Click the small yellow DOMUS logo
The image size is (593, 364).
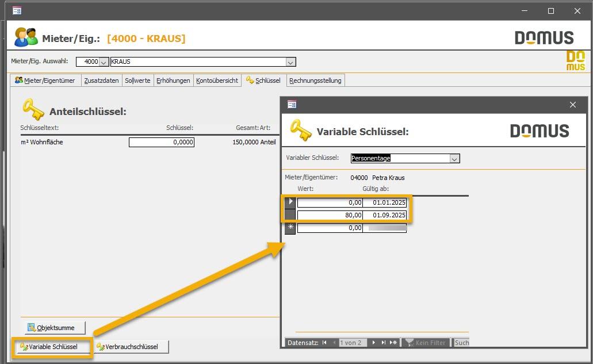tap(576, 61)
